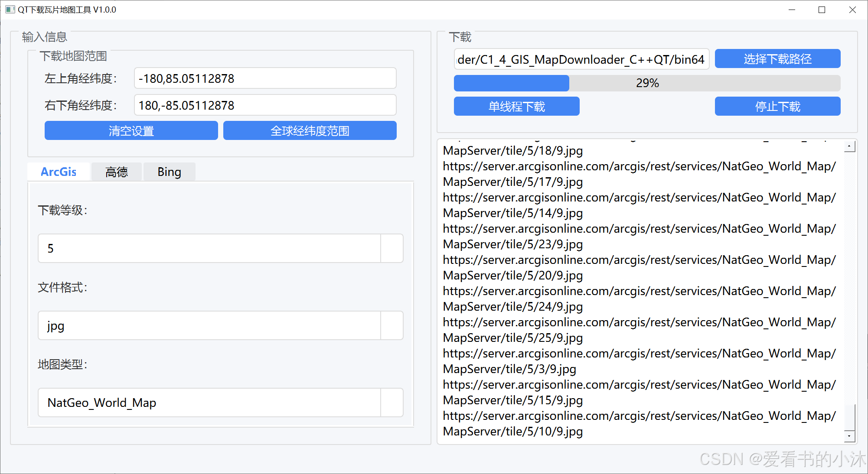Screen dimensions: 868x474
Task: Minimize the map downloader window
Action: tap(792, 10)
